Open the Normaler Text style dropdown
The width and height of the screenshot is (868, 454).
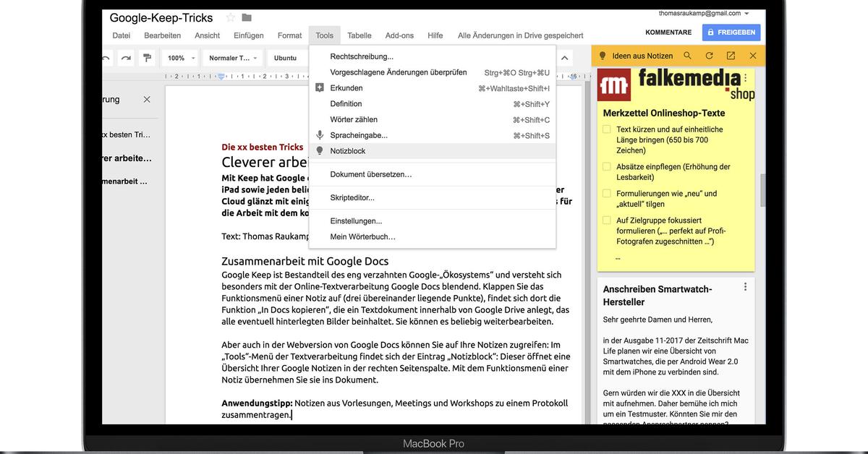(232, 58)
